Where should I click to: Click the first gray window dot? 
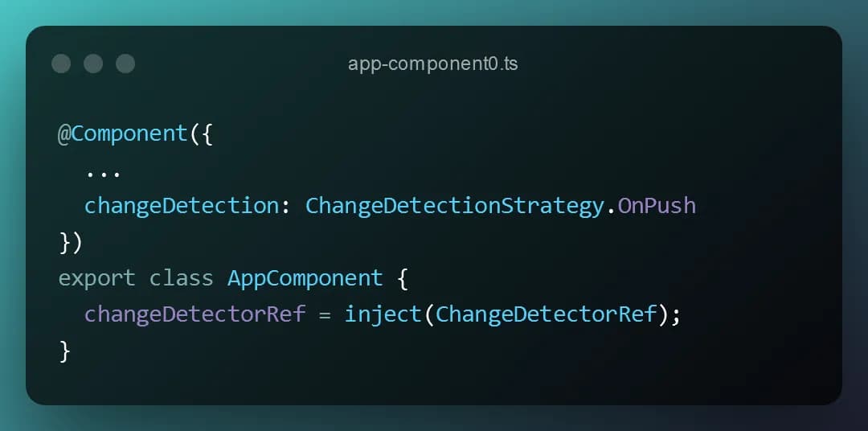click(61, 64)
